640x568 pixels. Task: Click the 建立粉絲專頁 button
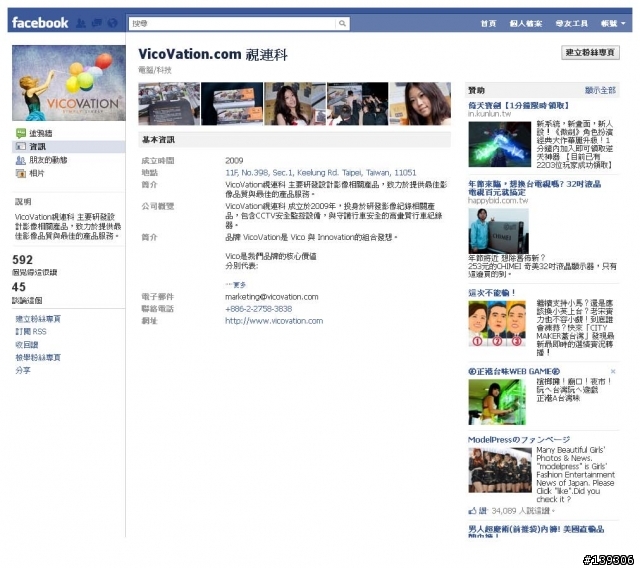click(590, 52)
